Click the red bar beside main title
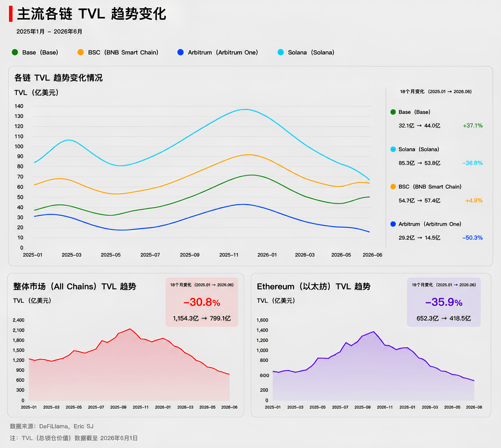The image size is (501, 448). pyautogui.click(x=11, y=14)
